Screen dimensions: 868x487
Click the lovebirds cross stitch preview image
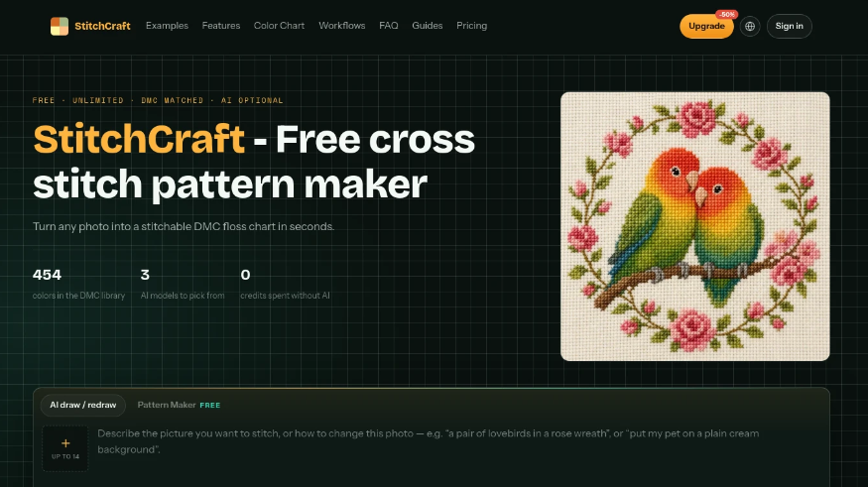pyautogui.click(x=694, y=226)
